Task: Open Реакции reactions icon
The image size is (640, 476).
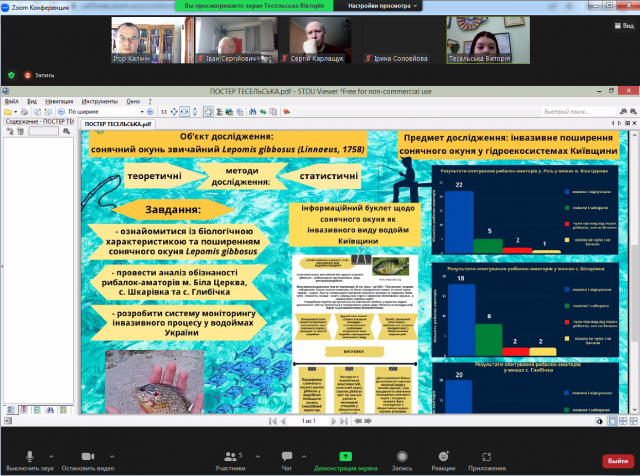Action: click(443, 454)
